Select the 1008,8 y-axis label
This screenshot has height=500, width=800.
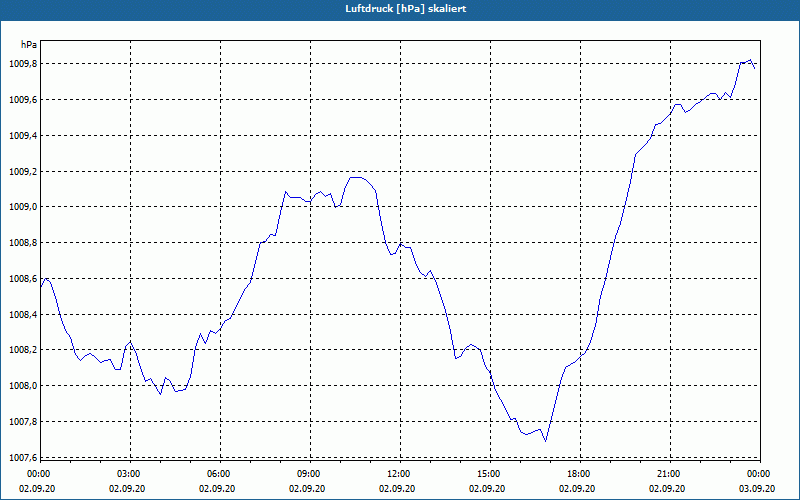coord(23,243)
